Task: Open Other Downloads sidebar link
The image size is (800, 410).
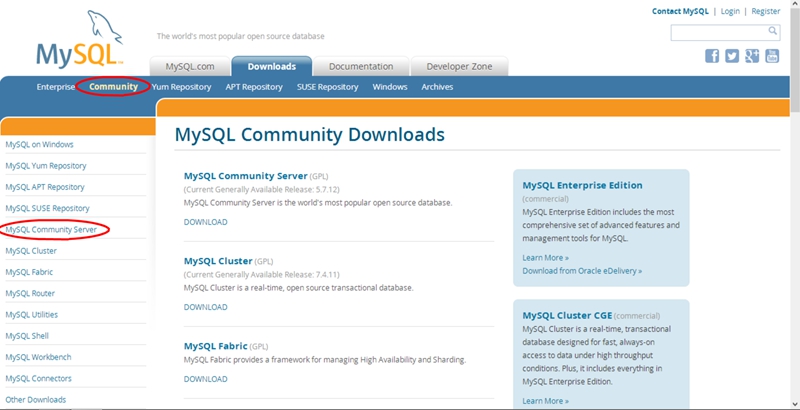Action: point(36,400)
